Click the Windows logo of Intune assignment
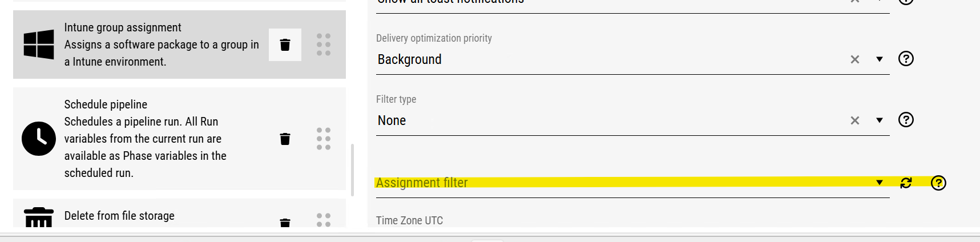 (x=39, y=45)
